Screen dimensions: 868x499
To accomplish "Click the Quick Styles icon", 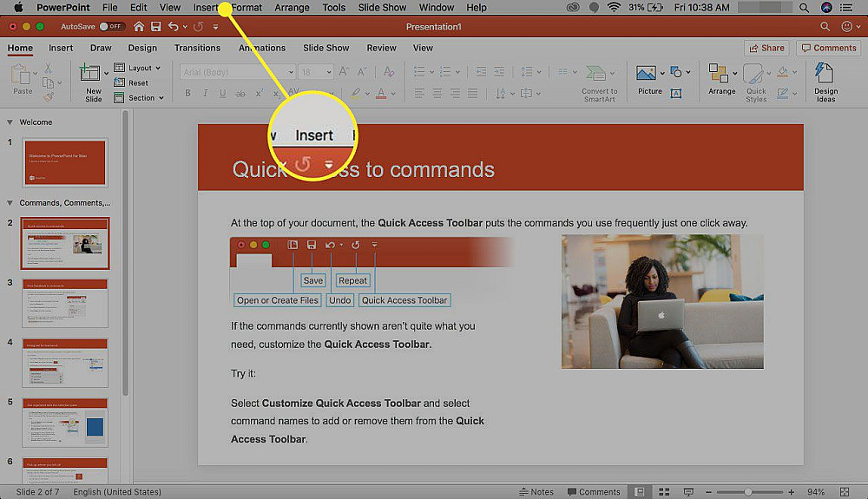I will click(x=755, y=83).
